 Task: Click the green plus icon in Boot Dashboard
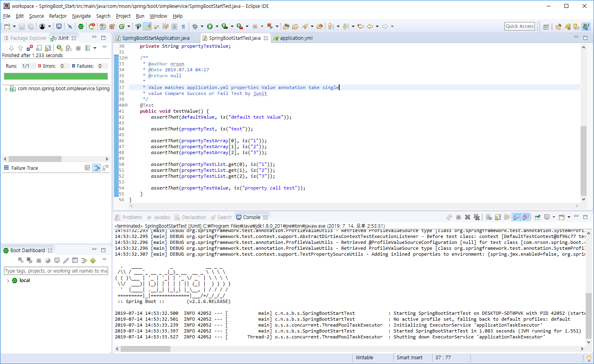click(93, 260)
